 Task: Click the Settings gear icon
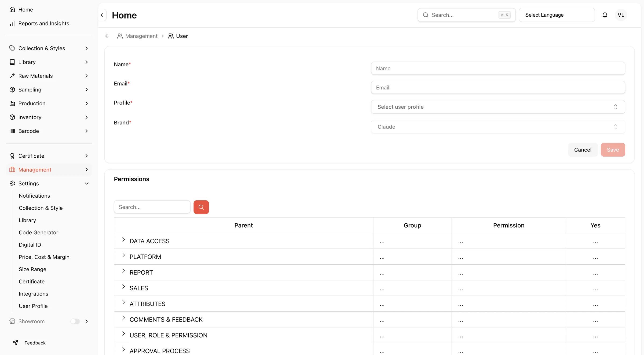tap(12, 183)
